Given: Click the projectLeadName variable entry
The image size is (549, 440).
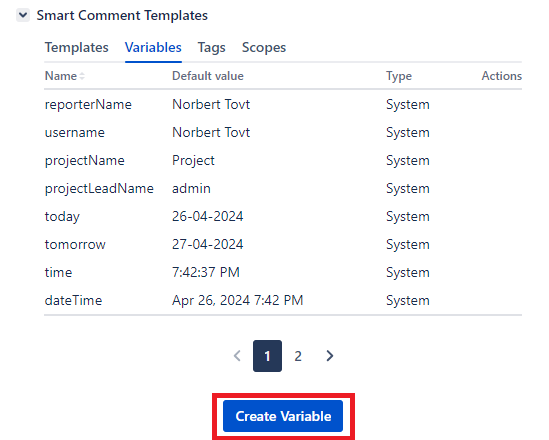Looking at the screenshot, I should point(99,188).
